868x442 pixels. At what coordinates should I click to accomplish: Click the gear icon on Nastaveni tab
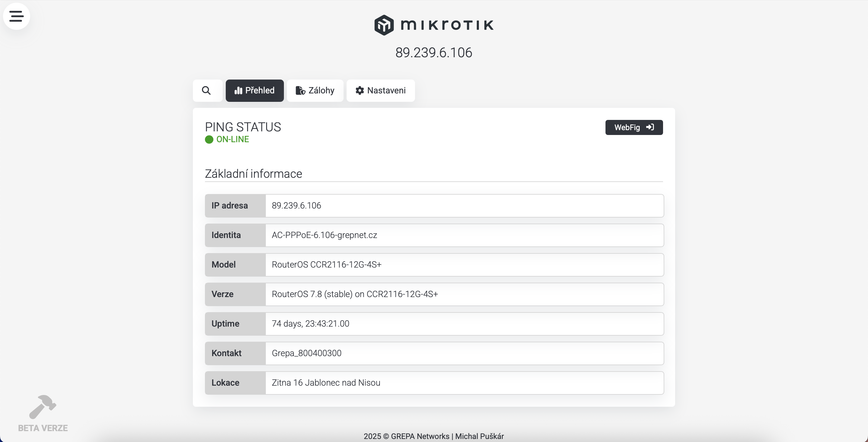point(360,90)
